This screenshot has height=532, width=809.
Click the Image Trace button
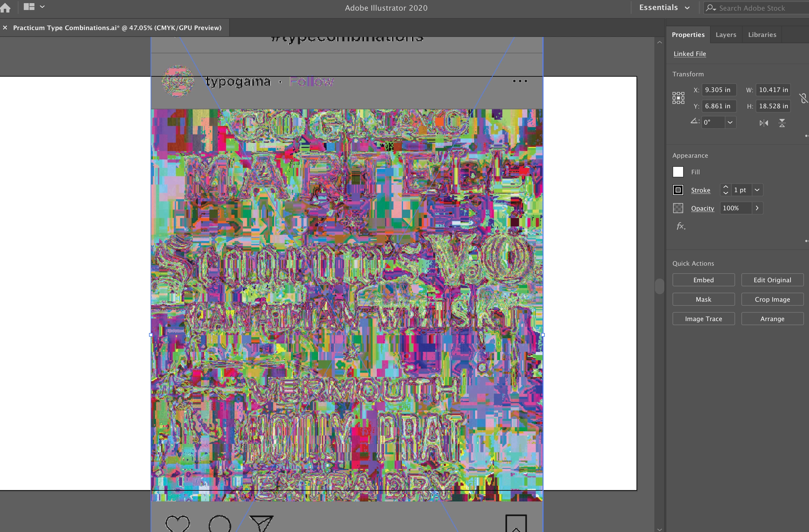(x=703, y=319)
